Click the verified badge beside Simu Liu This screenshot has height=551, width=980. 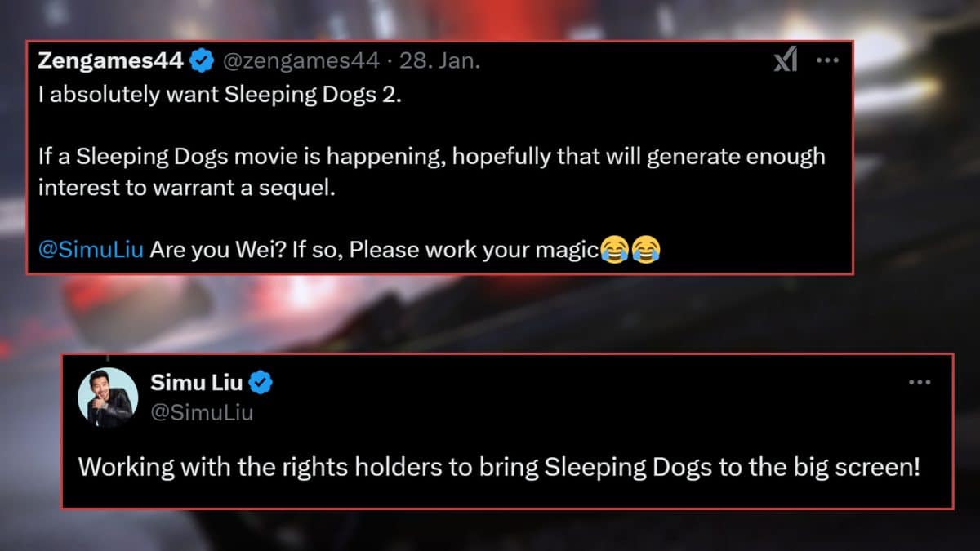point(260,382)
